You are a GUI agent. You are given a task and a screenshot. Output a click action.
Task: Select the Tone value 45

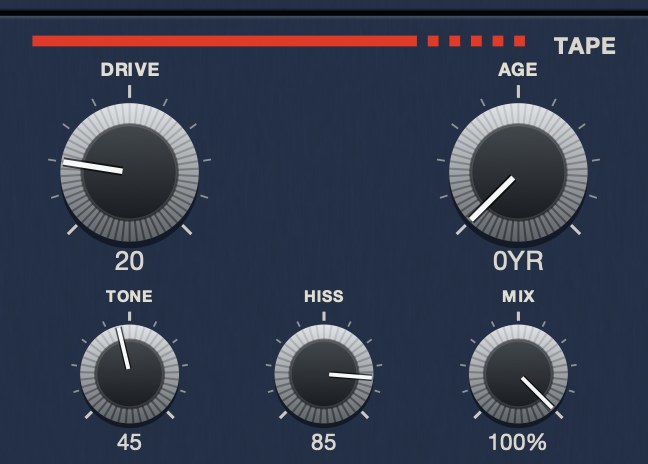coord(129,443)
